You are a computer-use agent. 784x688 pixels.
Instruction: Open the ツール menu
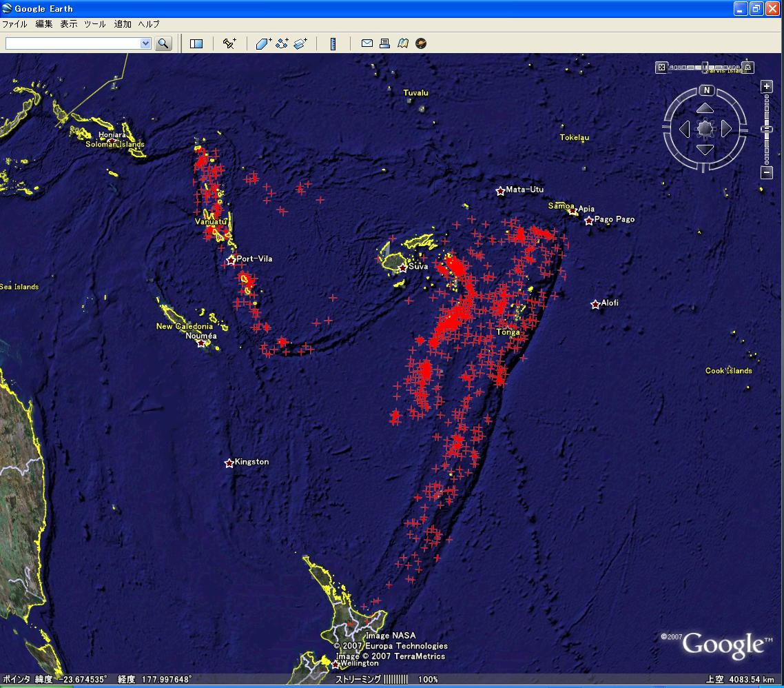[95, 24]
